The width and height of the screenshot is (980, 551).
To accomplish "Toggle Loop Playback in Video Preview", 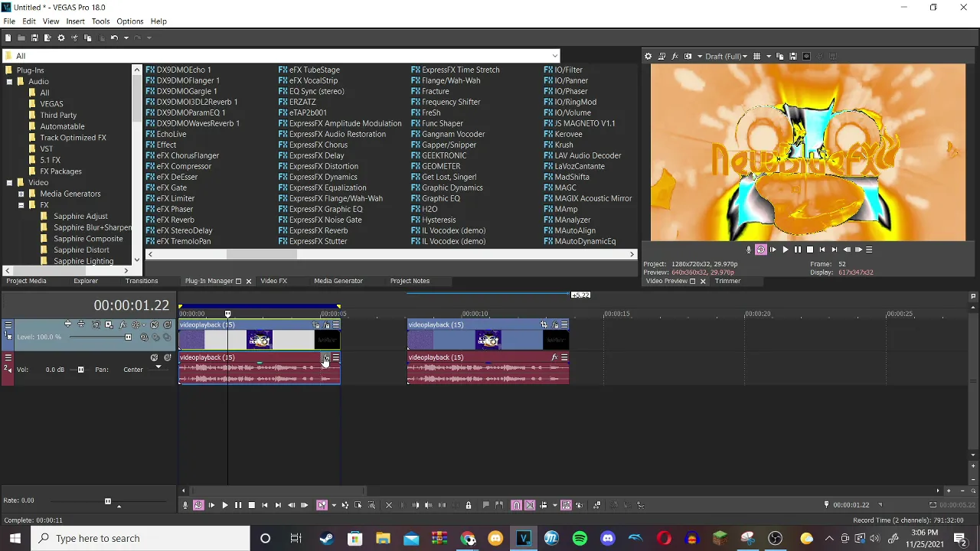I will coord(761,249).
